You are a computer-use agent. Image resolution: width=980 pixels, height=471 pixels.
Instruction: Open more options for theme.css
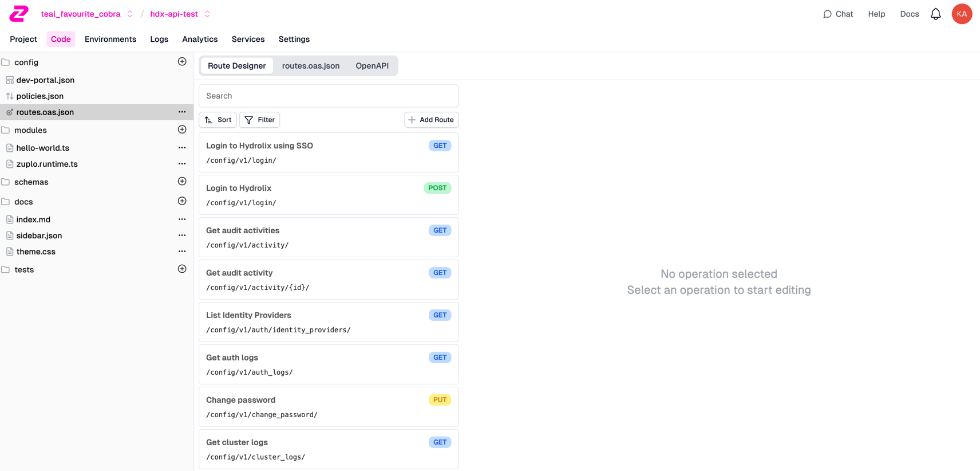pyautogui.click(x=182, y=252)
